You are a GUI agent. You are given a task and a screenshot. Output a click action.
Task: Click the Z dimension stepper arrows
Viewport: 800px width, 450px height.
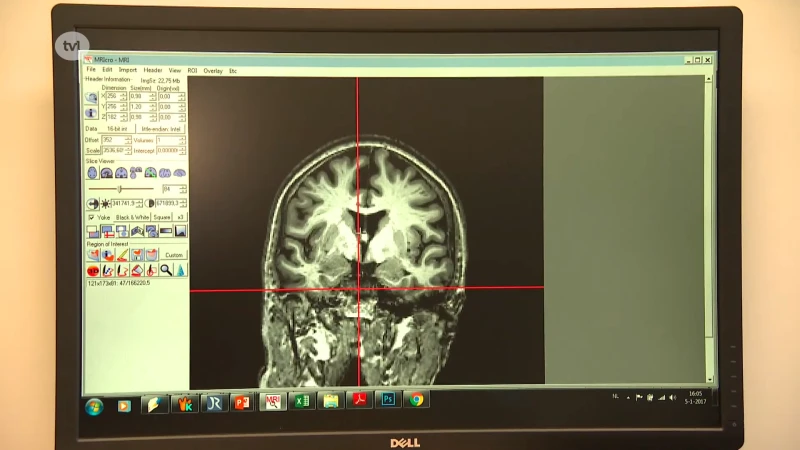pyautogui.click(x=123, y=117)
